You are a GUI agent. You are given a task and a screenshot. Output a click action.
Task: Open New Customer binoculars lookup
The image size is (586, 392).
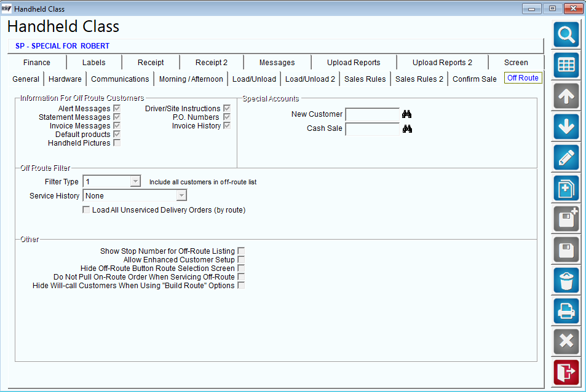[x=406, y=114]
